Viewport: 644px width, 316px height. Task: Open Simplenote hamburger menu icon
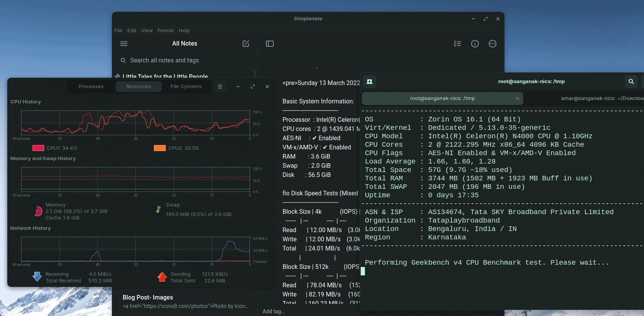click(124, 44)
